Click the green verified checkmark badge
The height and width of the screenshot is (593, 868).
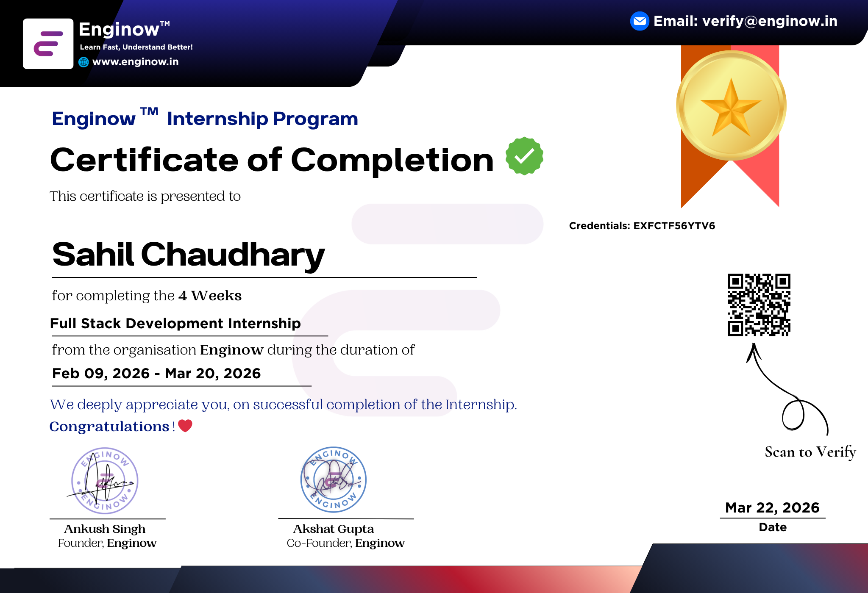coord(525,156)
